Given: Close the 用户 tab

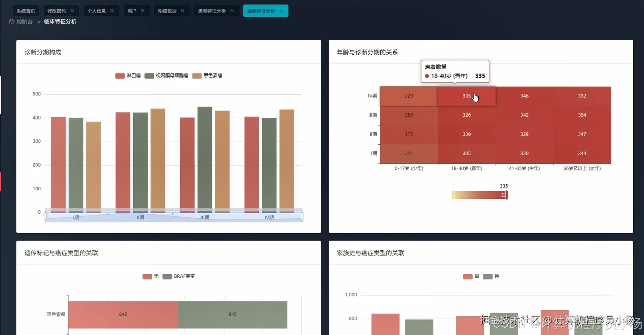Looking at the screenshot, I should click(143, 11).
